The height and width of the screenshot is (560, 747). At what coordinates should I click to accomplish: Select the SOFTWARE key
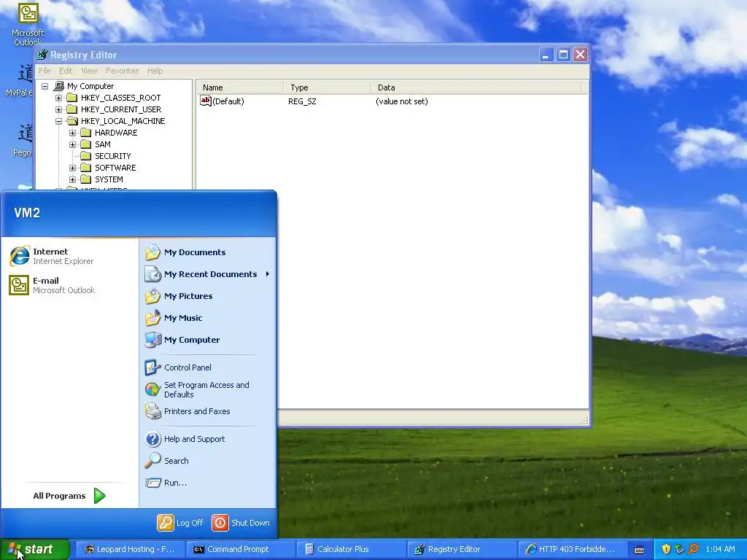[x=115, y=168]
